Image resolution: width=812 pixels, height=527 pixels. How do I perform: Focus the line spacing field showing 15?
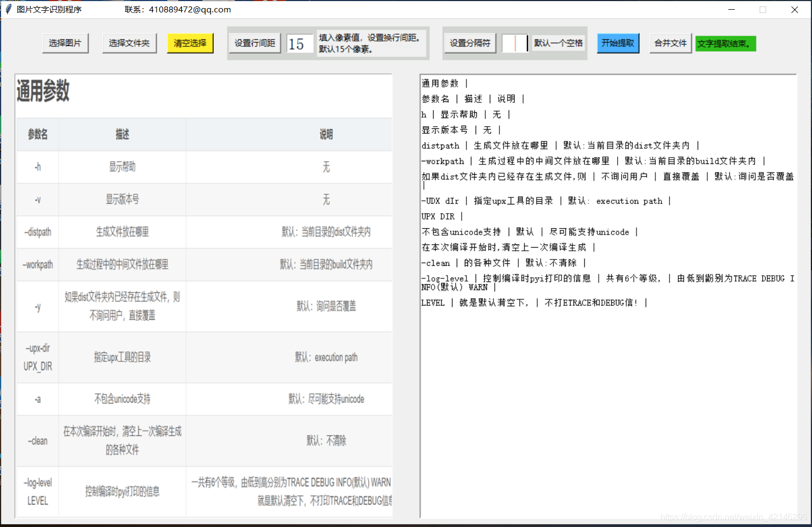(x=300, y=44)
